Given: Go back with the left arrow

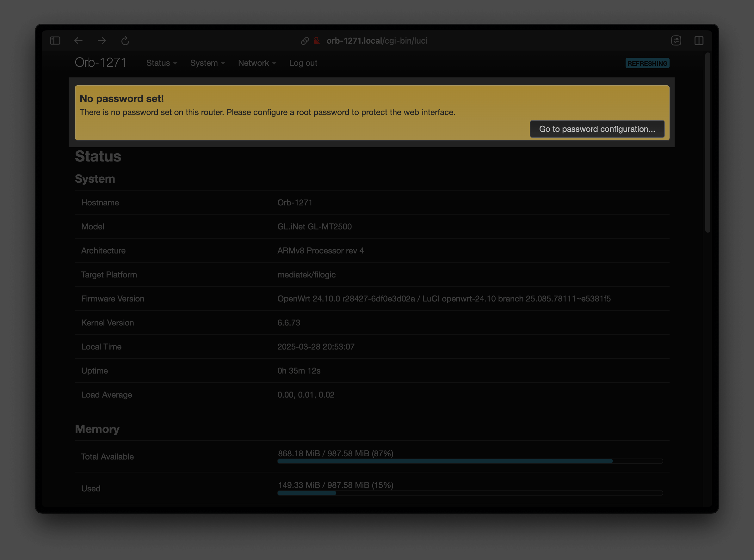Looking at the screenshot, I should click(78, 41).
